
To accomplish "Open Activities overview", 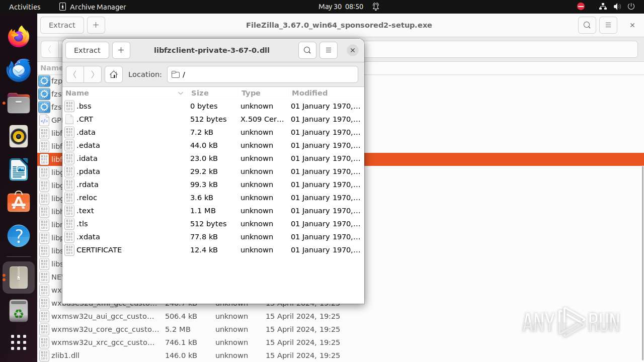I will [x=25, y=7].
